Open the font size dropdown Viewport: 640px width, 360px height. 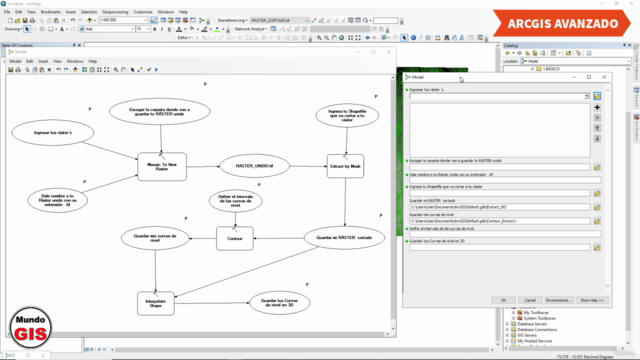(148, 29)
